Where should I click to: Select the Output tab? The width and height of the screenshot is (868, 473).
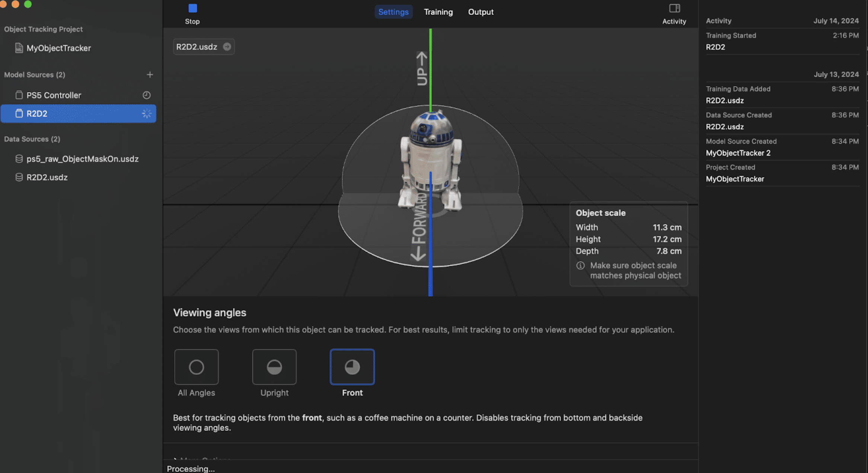tap(481, 12)
